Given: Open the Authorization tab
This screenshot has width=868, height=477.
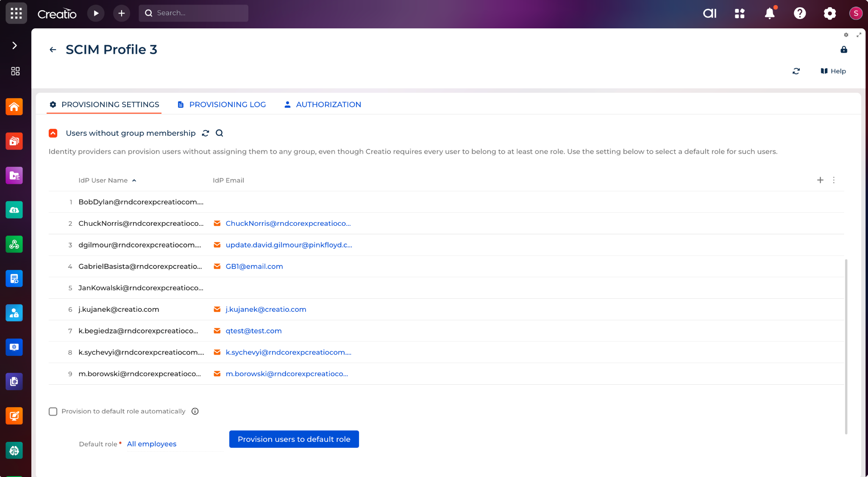Looking at the screenshot, I should click(x=328, y=104).
